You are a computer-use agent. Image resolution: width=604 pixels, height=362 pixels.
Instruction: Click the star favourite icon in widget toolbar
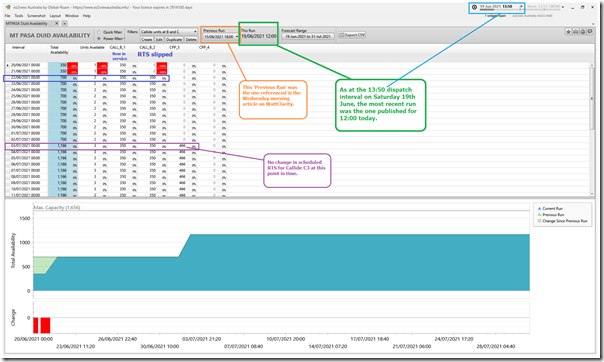pyautogui.click(x=568, y=32)
